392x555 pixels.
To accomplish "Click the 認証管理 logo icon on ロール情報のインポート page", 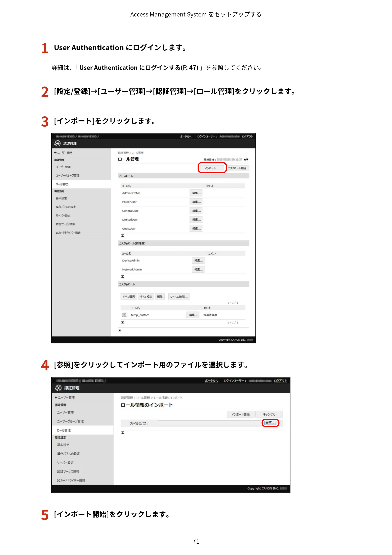I will [x=58, y=388].
